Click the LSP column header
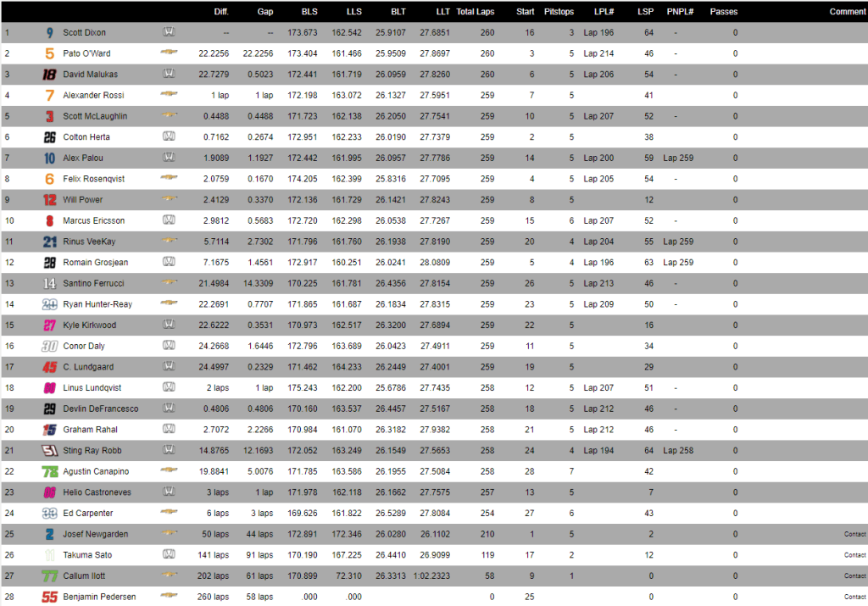This screenshot has width=868, height=606. coord(645,12)
